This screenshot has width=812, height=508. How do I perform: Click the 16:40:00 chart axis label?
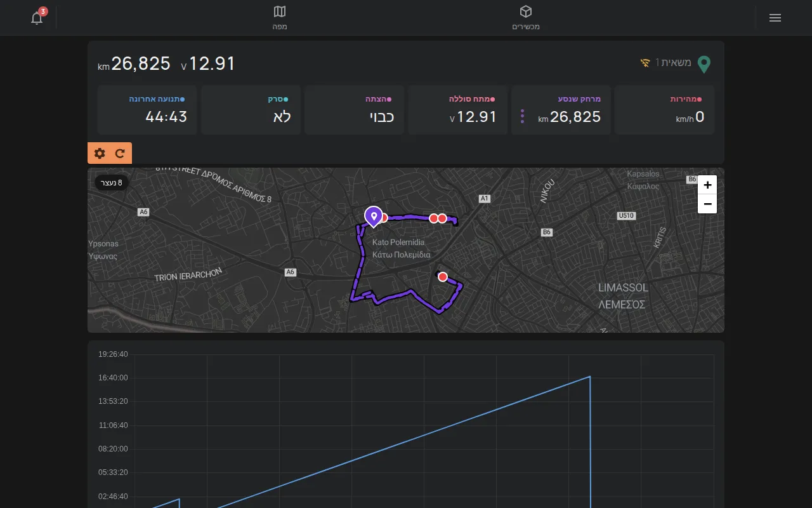pyautogui.click(x=113, y=378)
